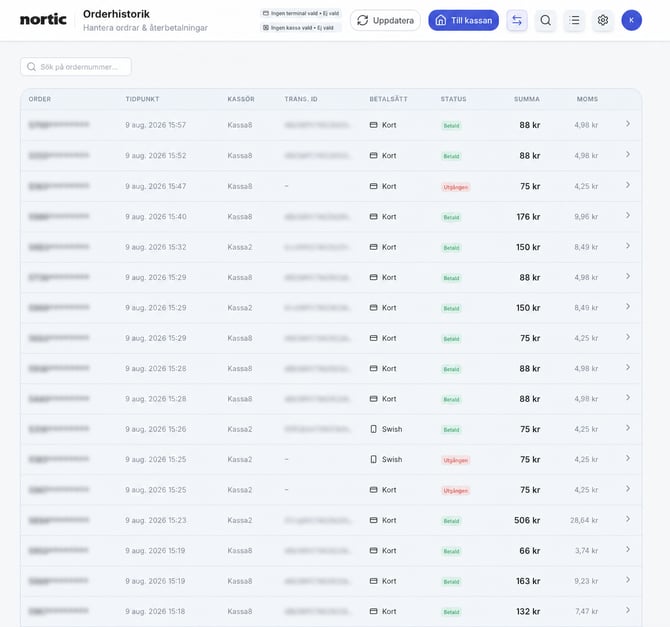This screenshot has height=627, width=670.
Task: Click the Ingen terminal vald badge
Action: 300,13
